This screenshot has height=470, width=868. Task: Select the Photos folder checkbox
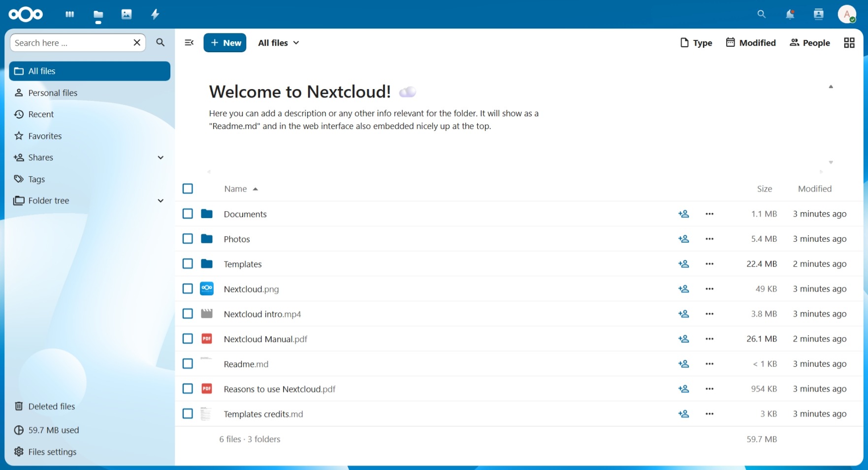pos(188,239)
